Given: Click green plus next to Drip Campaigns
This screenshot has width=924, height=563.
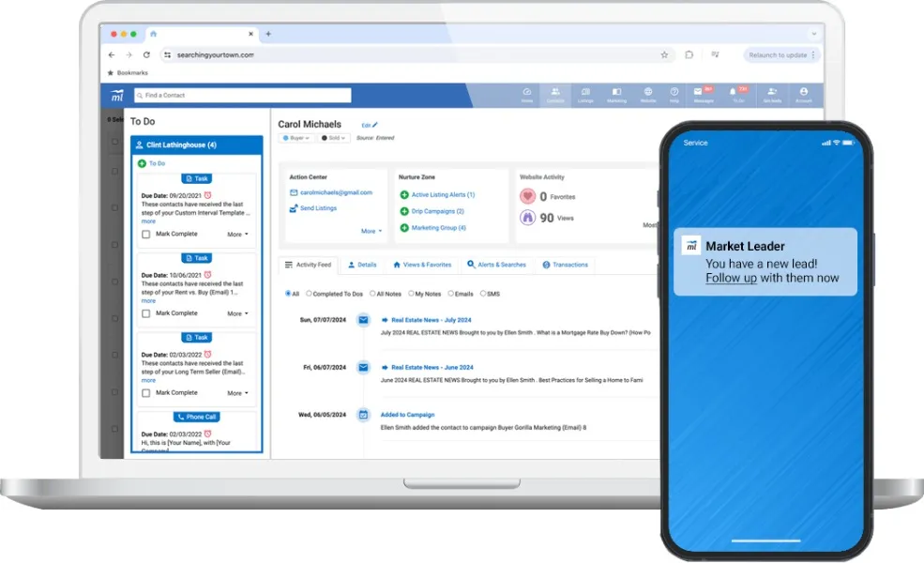Looking at the screenshot, I should click(404, 211).
